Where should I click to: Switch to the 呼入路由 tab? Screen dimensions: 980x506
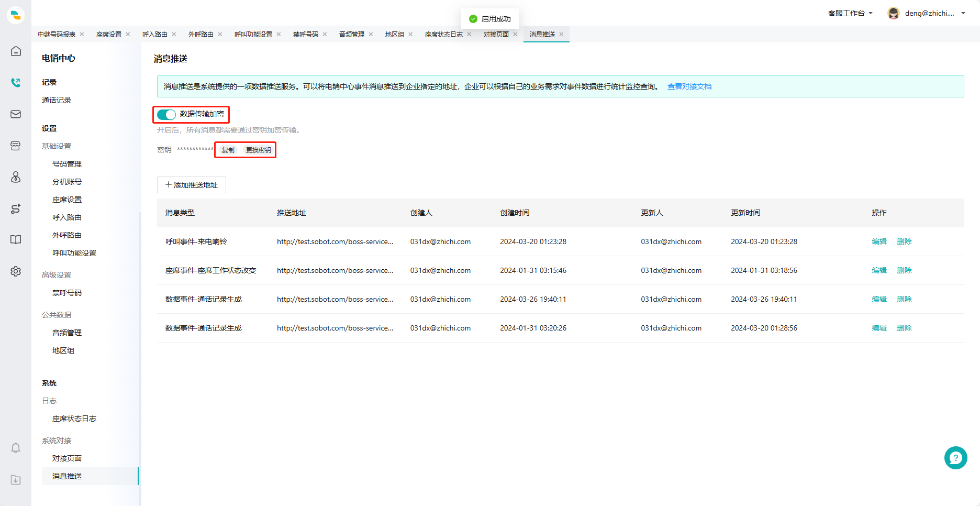tap(155, 34)
